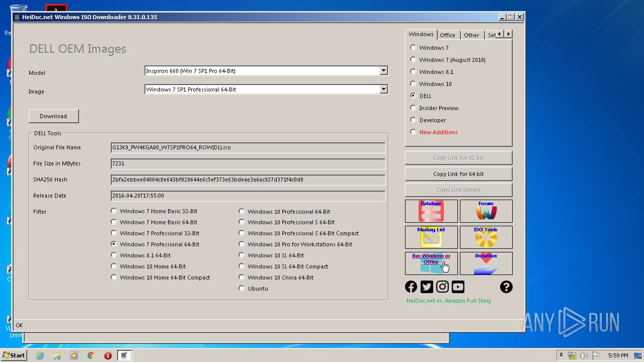The image size is (644, 362).
Task: Open the ISO Tools disc icon
Action: pos(486,237)
